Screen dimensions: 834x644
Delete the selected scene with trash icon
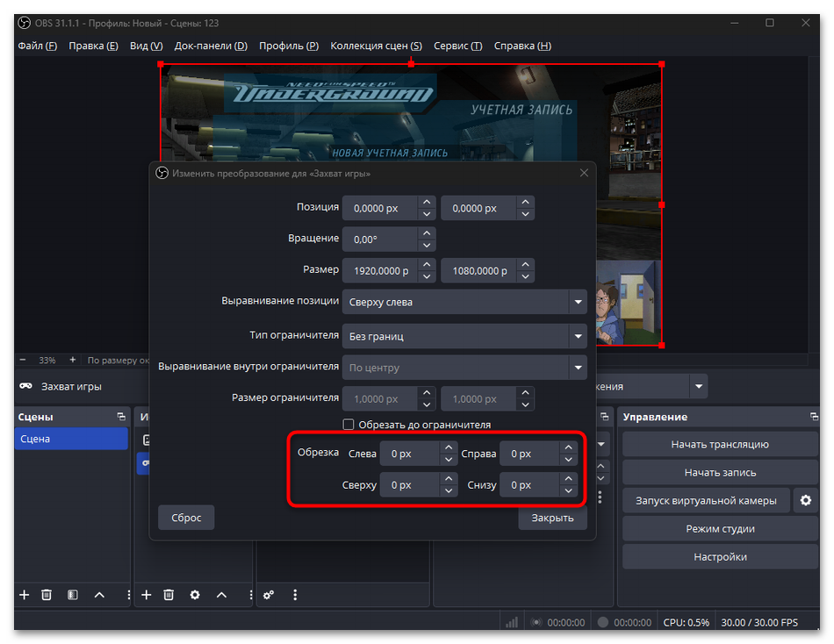click(47, 595)
